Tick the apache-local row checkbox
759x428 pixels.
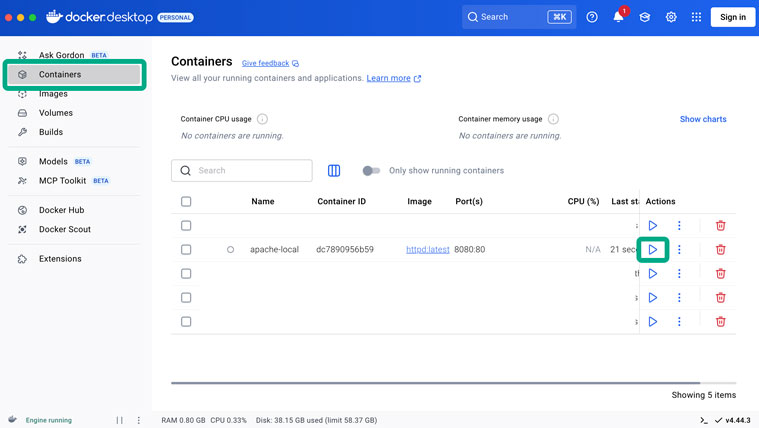(186, 249)
